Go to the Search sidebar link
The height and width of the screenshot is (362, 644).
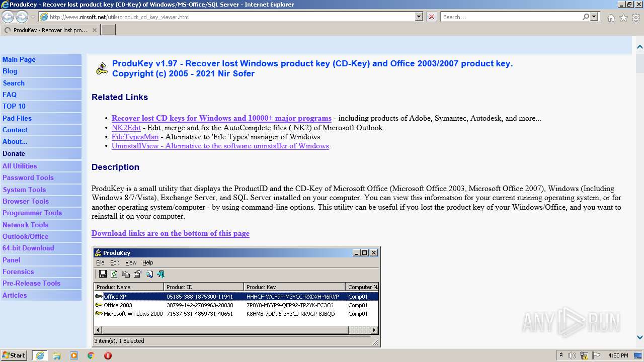point(41,83)
